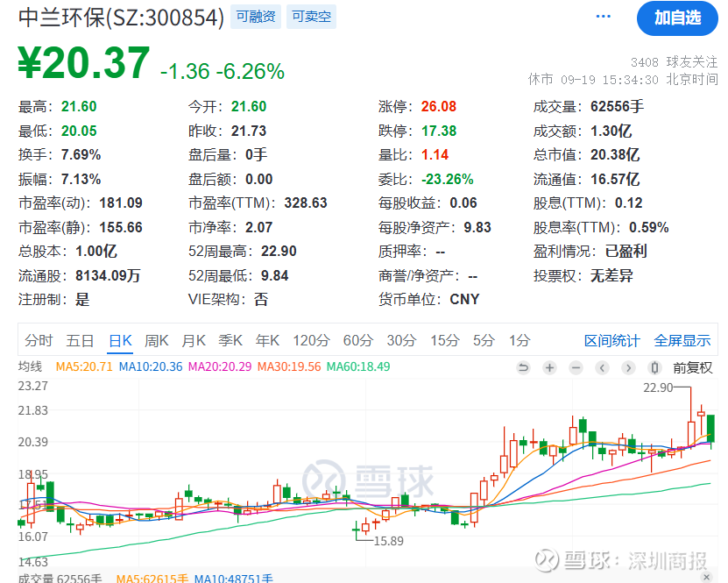Select the 年K chart tab
This screenshot has width=728, height=583.
pos(267,340)
